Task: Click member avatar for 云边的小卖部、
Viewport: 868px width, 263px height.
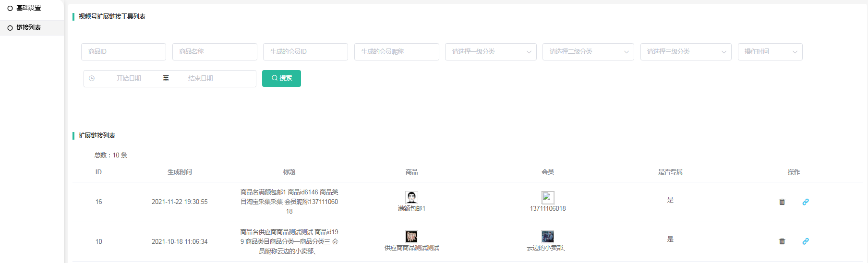Action: click(548, 237)
